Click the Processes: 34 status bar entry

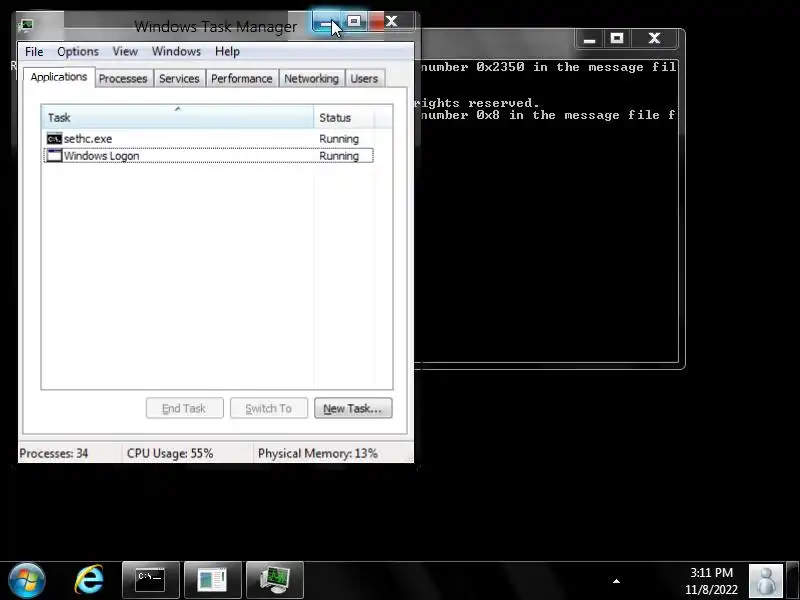(x=54, y=453)
